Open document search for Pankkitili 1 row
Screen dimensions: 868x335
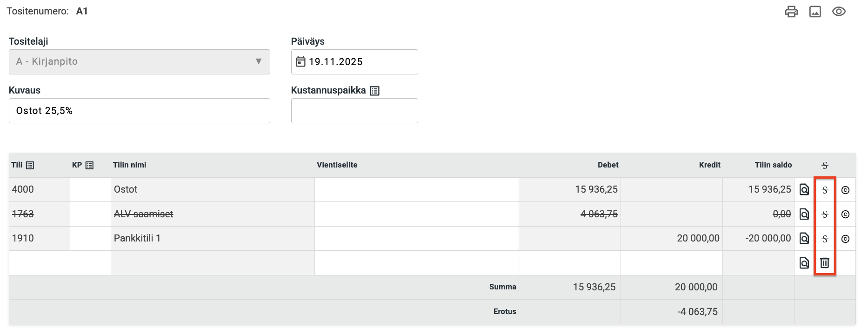[x=804, y=239]
